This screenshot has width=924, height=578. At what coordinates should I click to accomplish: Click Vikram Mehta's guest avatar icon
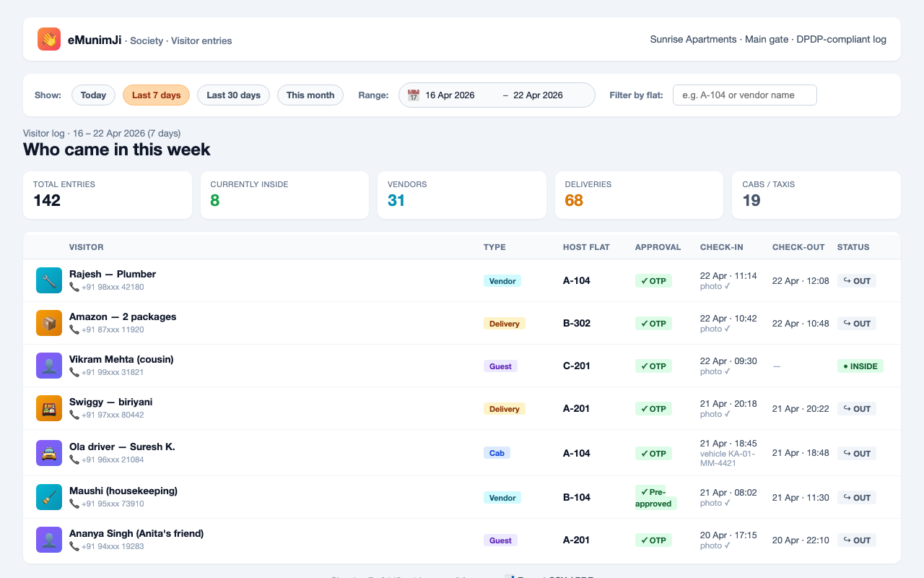pos(49,366)
